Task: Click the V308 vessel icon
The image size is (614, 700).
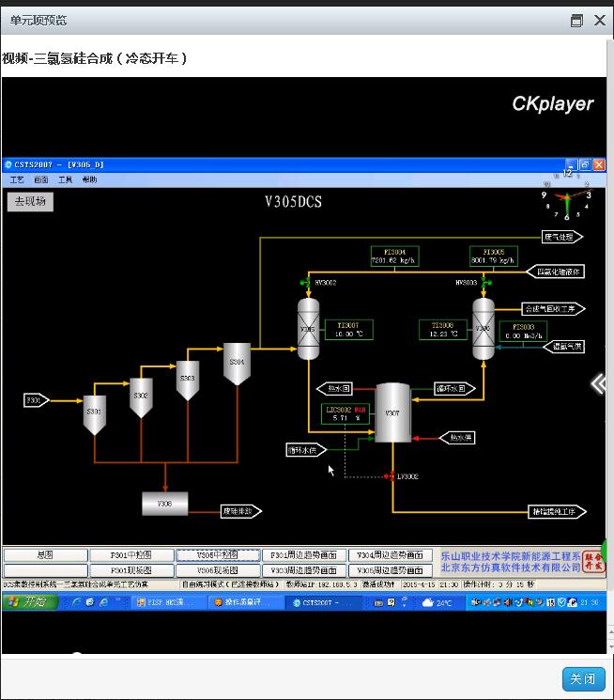Action: pos(165,504)
